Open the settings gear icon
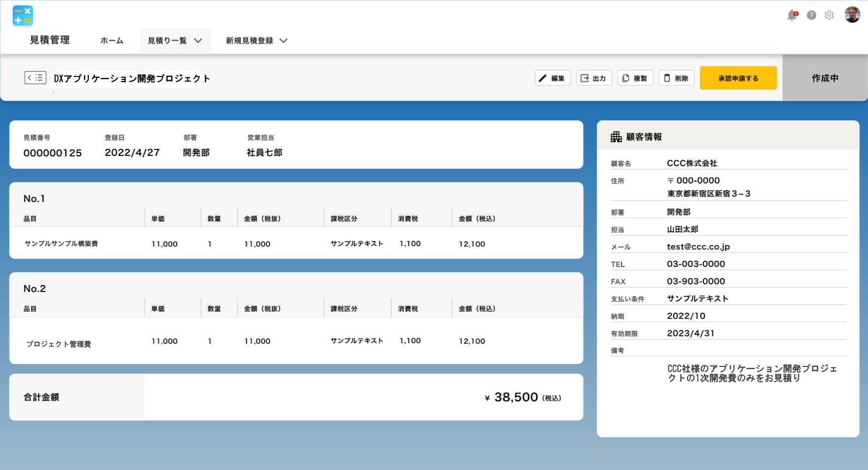This screenshot has width=868, height=470. (828, 15)
